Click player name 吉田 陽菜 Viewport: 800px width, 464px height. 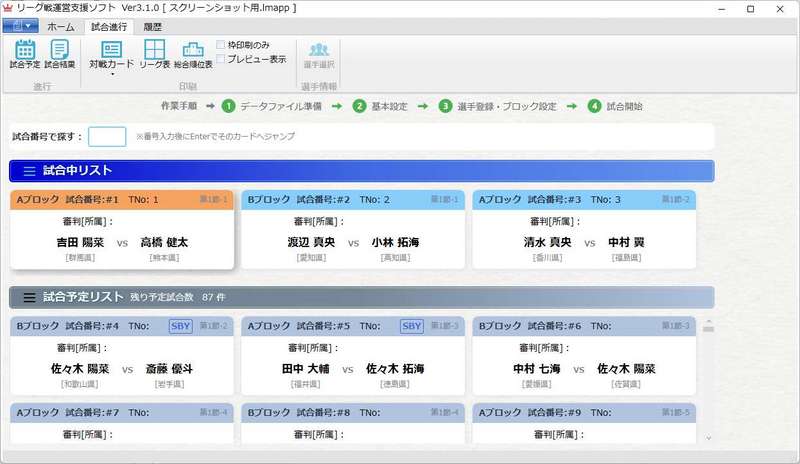tap(80, 242)
